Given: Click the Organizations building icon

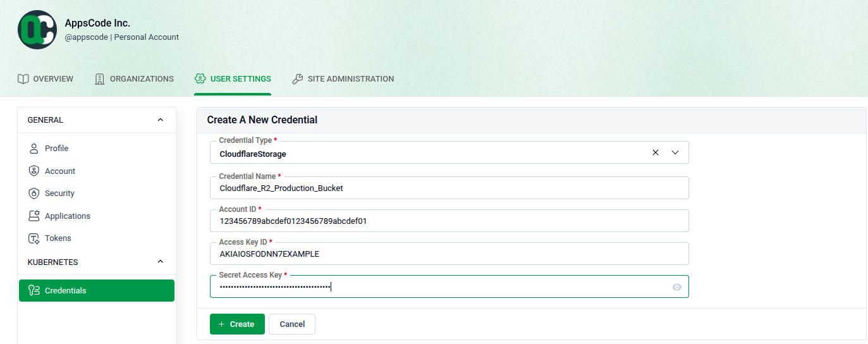Looking at the screenshot, I should 99,79.
